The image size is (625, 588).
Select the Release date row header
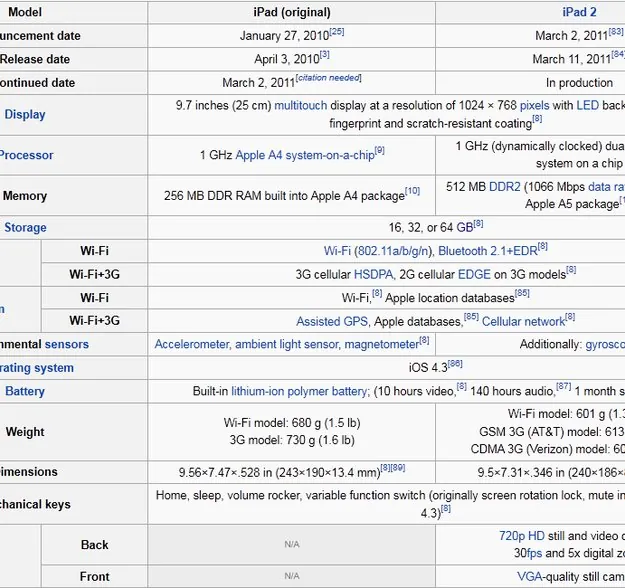(35, 59)
